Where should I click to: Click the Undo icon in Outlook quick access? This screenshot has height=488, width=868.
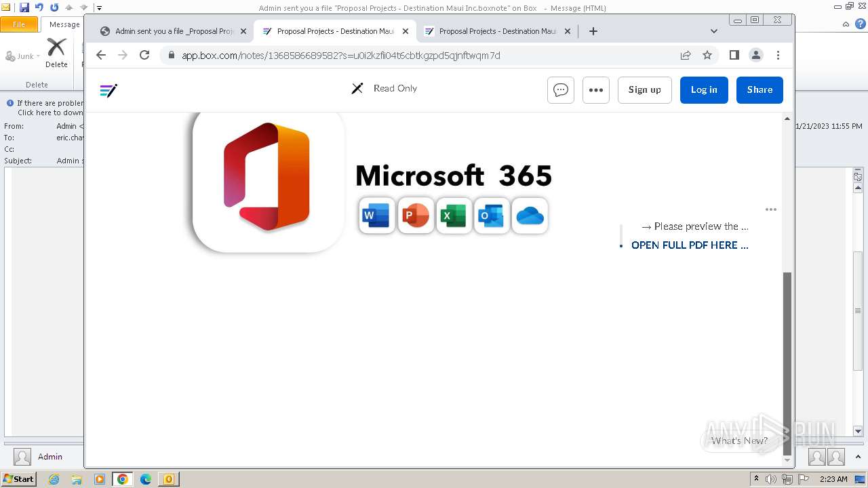39,7
